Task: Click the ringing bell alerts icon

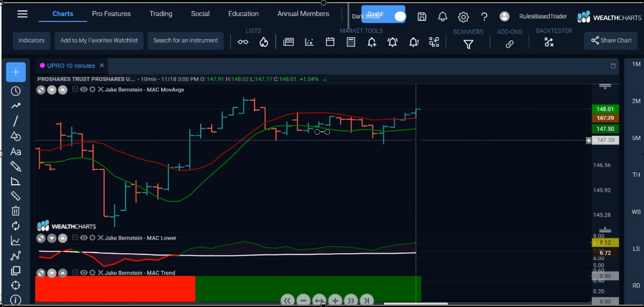Action: pos(392,42)
